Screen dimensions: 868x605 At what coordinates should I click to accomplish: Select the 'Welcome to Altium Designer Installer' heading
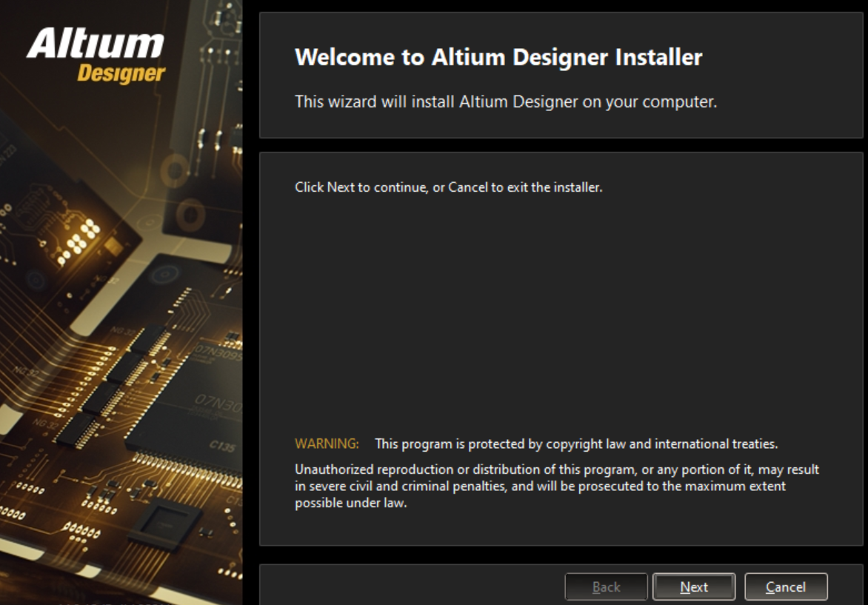498,57
